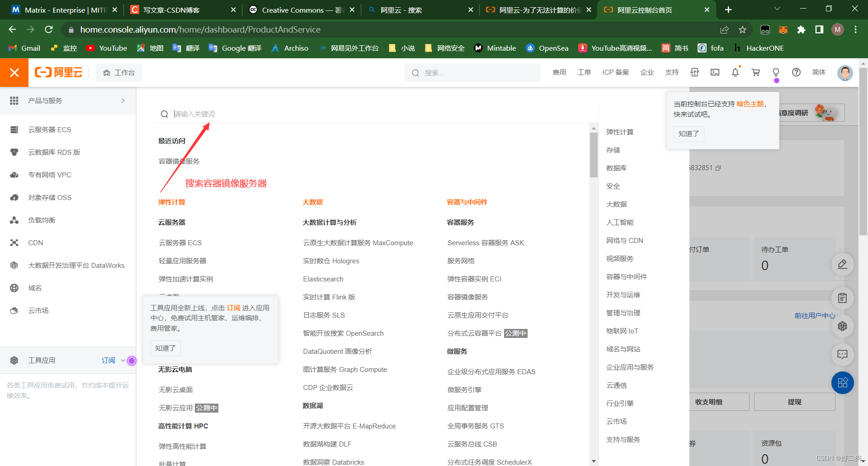Click the CDN sidebar icon
This screenshot has width=868, height=466.
14,243
